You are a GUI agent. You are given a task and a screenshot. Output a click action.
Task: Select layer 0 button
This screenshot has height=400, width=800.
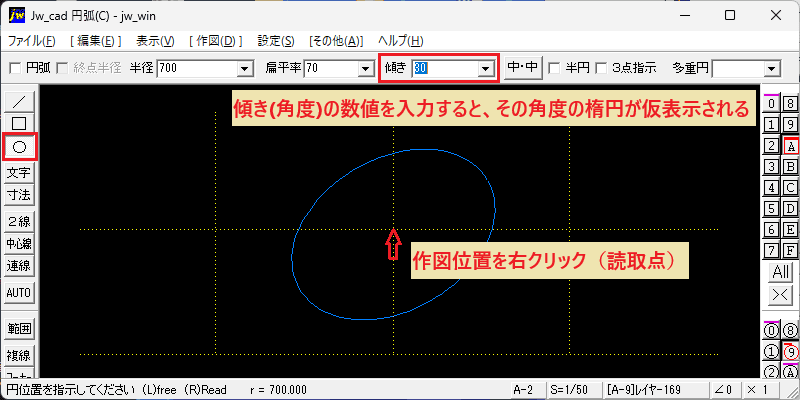click(x=771, y=104)
